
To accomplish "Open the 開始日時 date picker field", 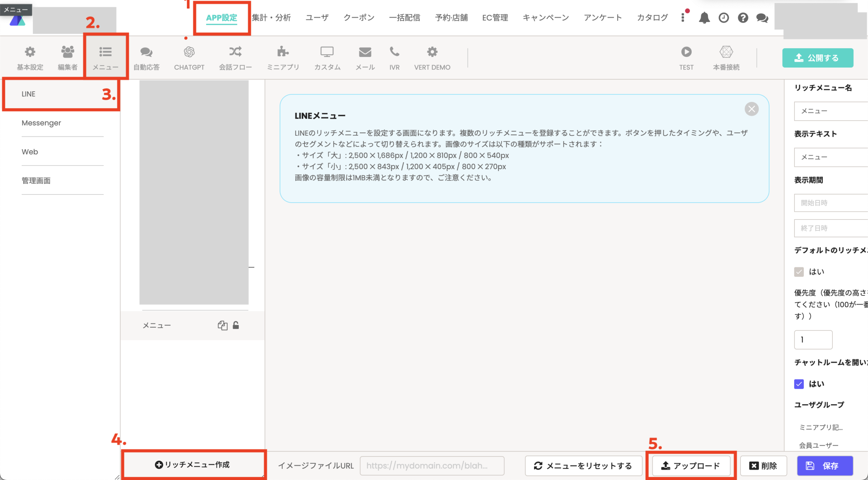I will [x=831, y=203].
